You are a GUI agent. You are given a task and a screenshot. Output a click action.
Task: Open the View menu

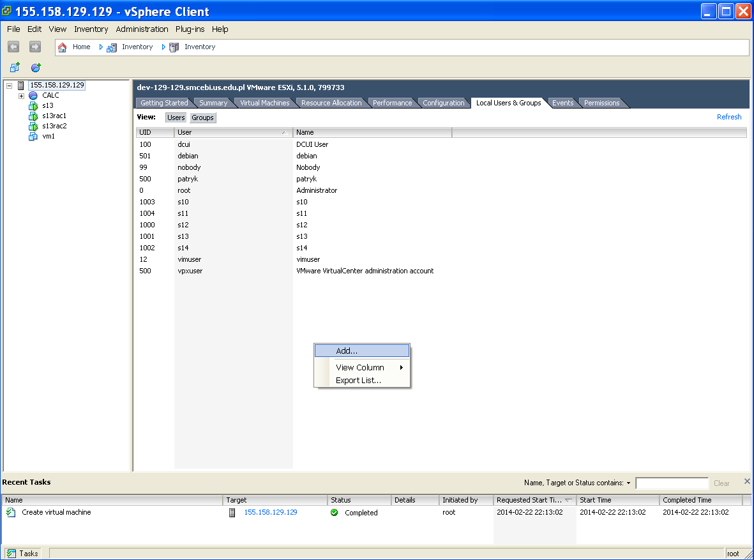tap(57, 29)
